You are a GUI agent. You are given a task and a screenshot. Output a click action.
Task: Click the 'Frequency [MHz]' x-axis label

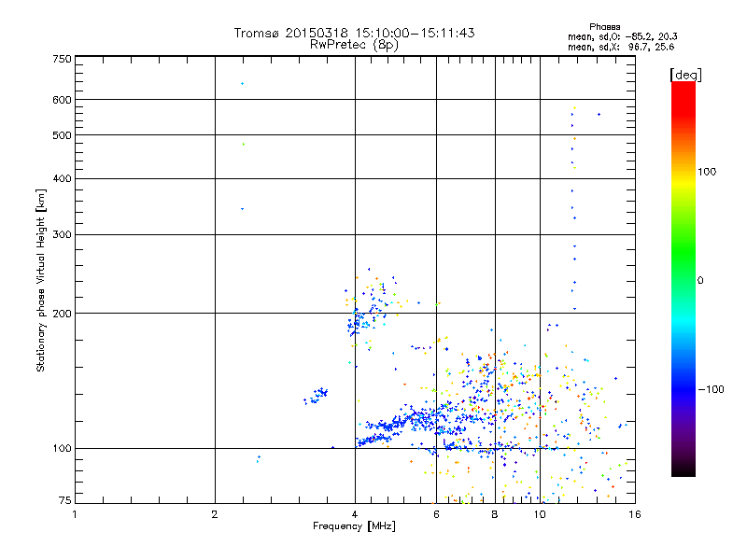(354, 526)
